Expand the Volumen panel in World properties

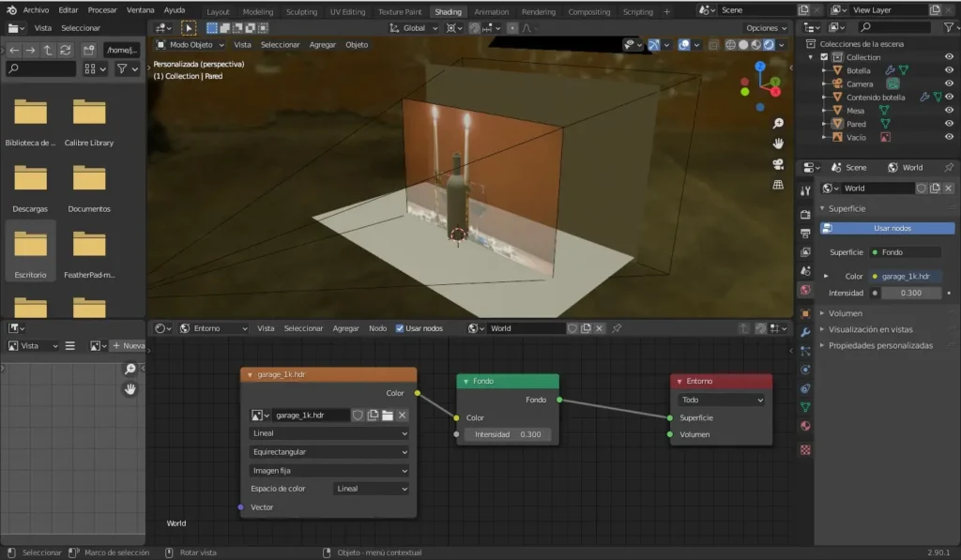(x=846, y=313)
